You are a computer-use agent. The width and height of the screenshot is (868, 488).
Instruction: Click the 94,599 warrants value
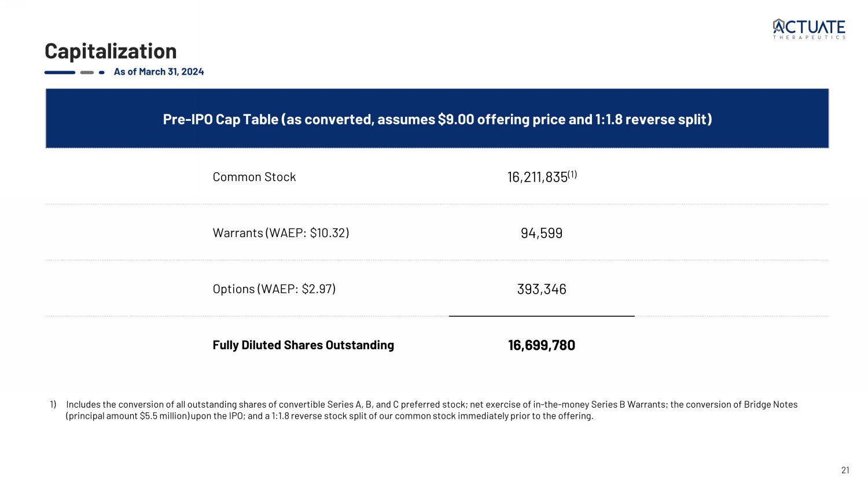542,233
